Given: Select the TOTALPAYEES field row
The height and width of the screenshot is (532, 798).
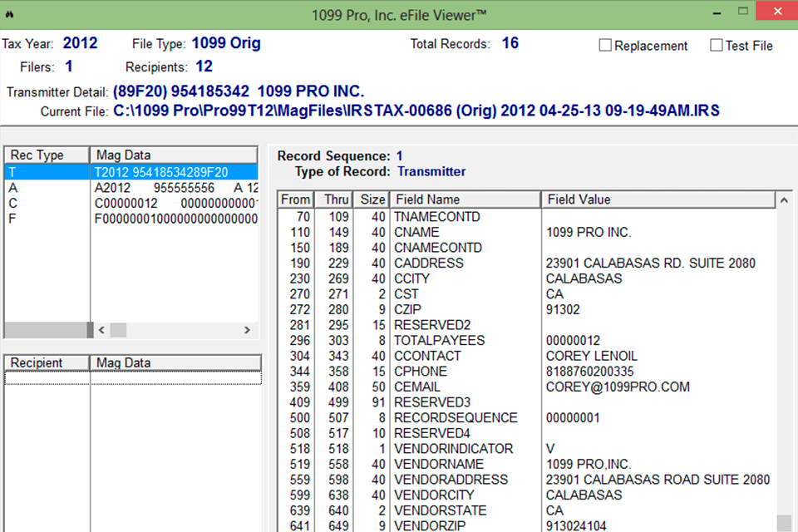Looking at the screenshot, I should [527, 341].
